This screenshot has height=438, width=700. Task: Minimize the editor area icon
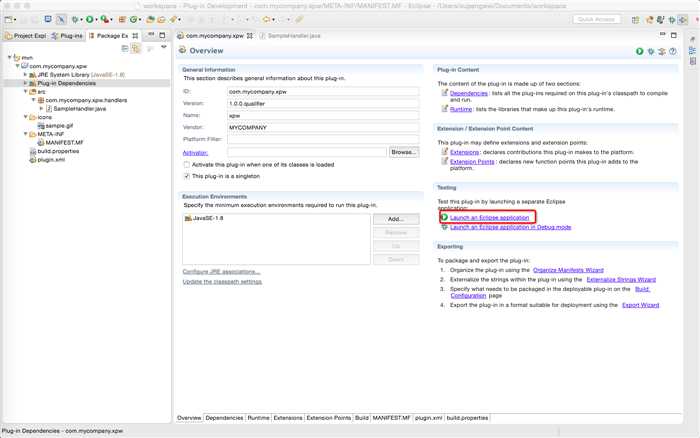tap(662, 35)
